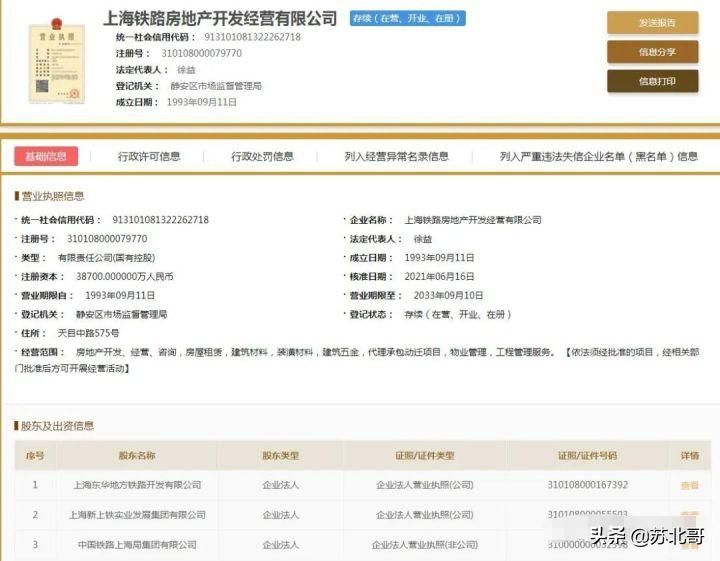The image size is (720, 561).
Task: Switch to the 行政许可信息 tab
Action: pos(149,157)
